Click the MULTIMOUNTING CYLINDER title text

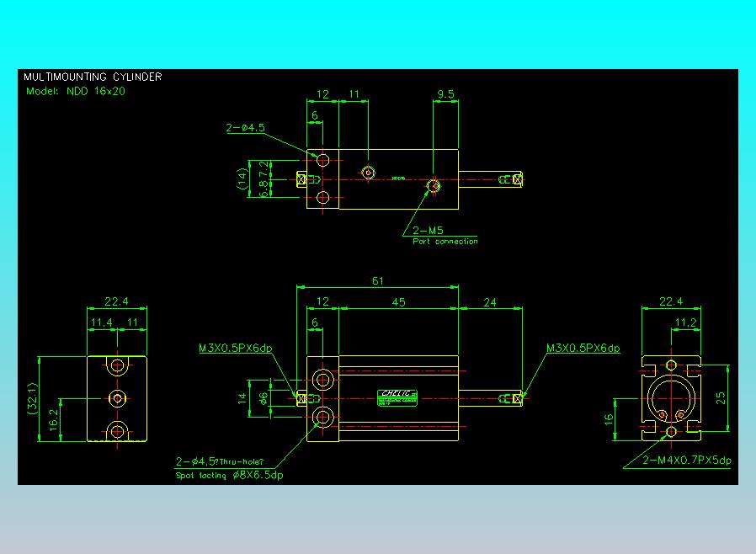[x=93, y=77]
